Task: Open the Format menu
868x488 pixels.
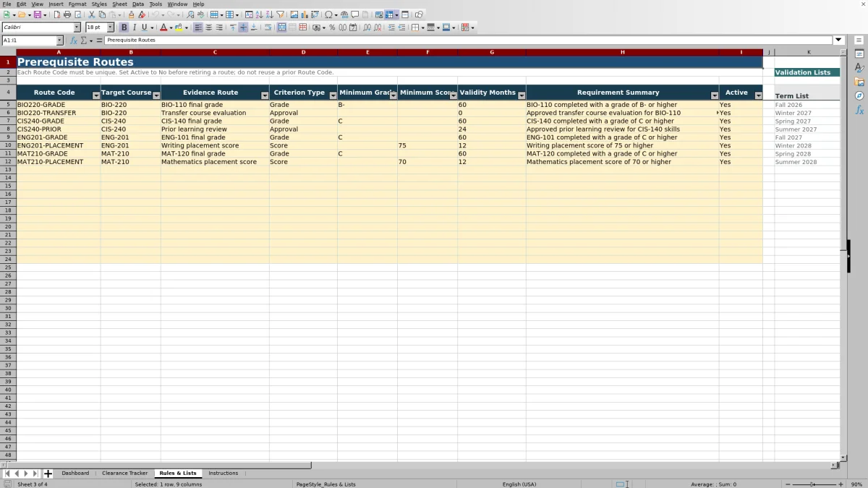Action: coord(77,4)
